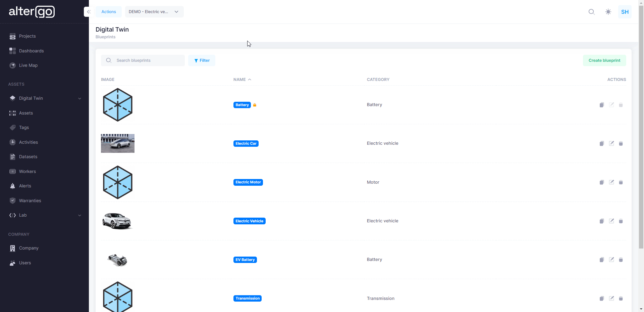The image size is (644, 312).
Task: Click the duplicate icon for Electric Car blueprint
Action: [x=601, y=144]
